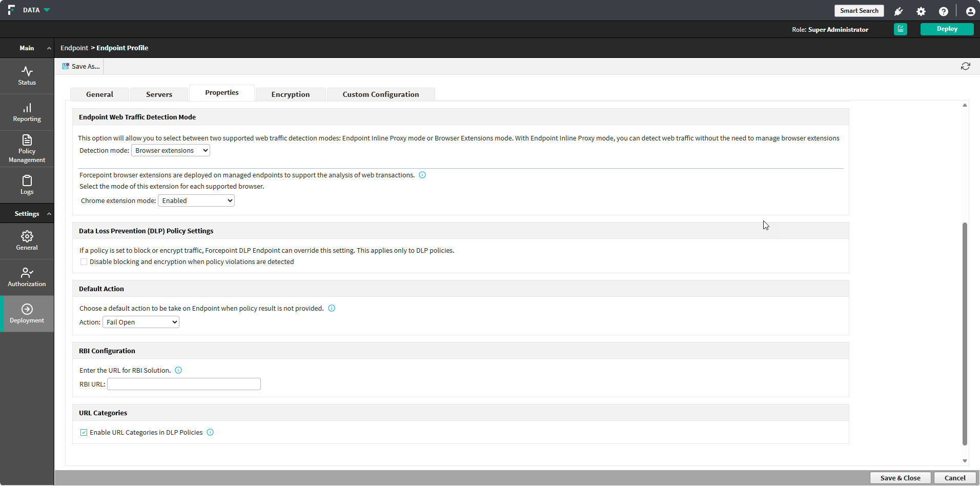
Task: Collapse the Main sidebar section
Action: point(49,48)
